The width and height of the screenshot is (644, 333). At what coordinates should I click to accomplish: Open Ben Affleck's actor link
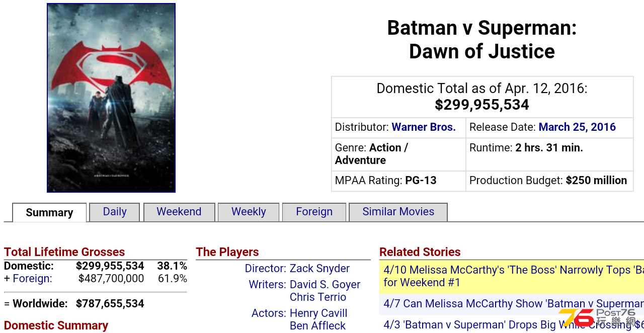click(317, 326)
